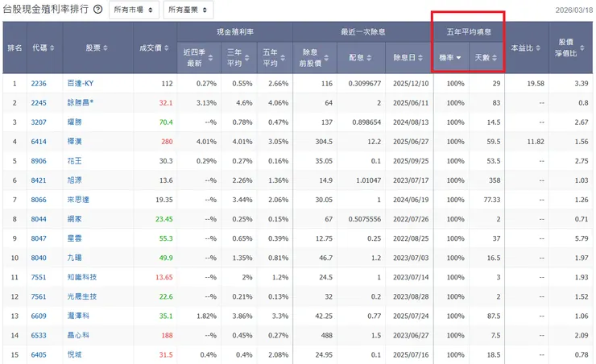The image size is (596, 364).
Task: Open the 所有市場 market dropdown
Action: [x=134, y=10]
